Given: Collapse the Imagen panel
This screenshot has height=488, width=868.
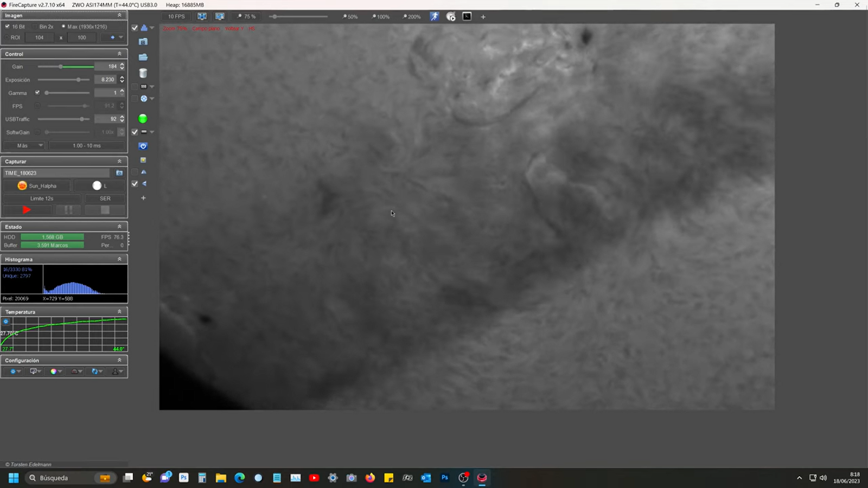Looking at the screenshot, I should tap(119, 15).
